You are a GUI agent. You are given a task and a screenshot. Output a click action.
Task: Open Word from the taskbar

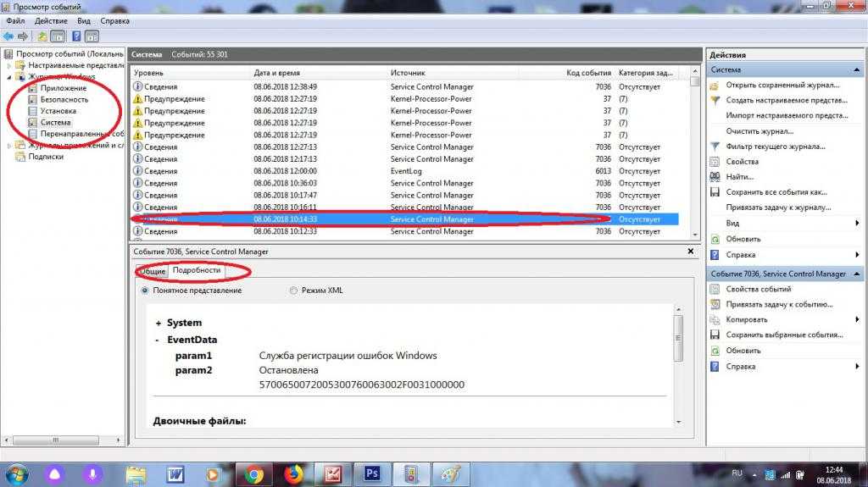click(175, 475)
